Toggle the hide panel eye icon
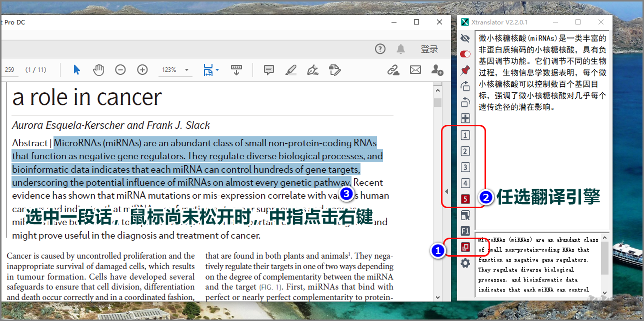644x321 pixels. [x=465, y=38]
